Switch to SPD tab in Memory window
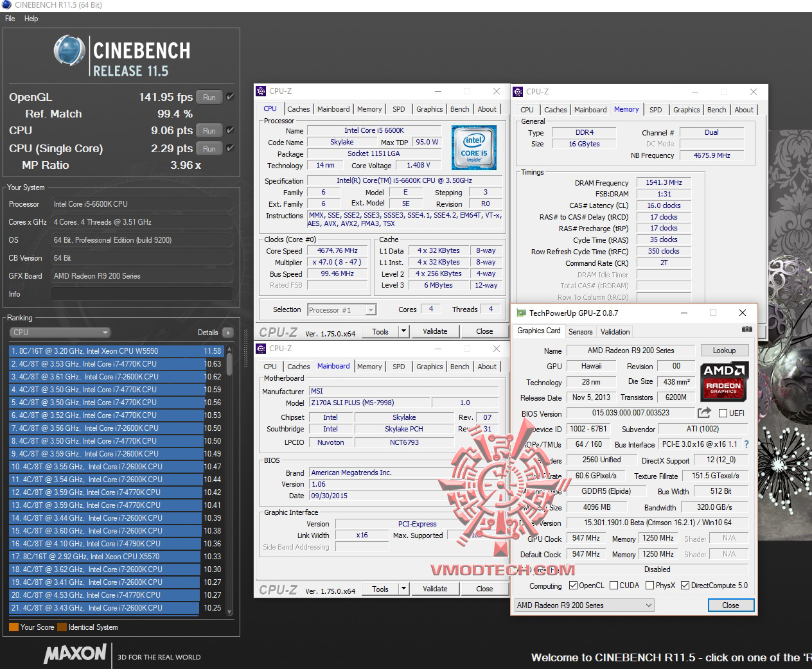The width and height of the screenshot is (812, 669). click(x=655, y=110)
